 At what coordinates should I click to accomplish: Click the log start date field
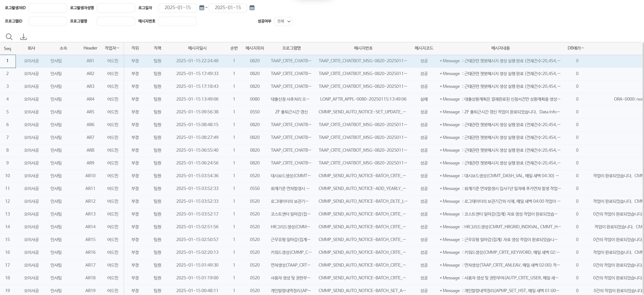[177, 8]
